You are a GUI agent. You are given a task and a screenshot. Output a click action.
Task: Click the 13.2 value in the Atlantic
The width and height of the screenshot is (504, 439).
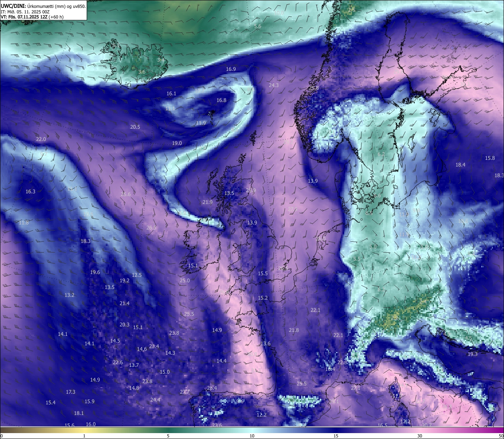(x=69, y=295)
